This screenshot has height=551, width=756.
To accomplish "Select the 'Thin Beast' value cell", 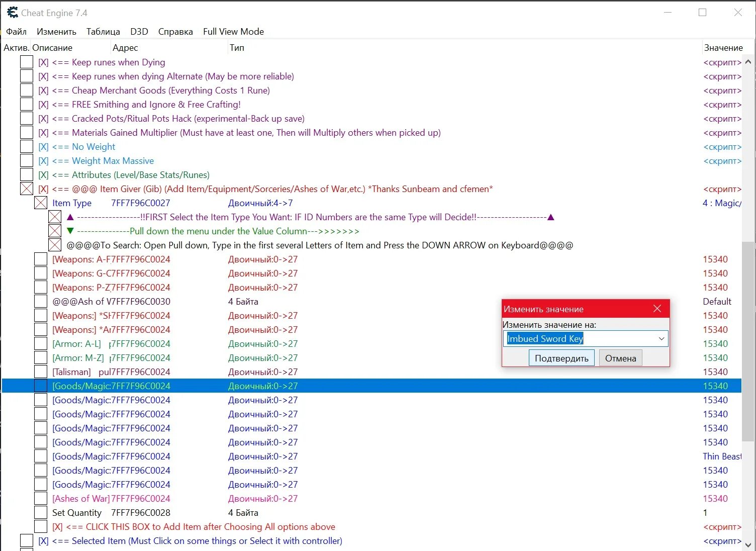I will [x=722, y=456].
